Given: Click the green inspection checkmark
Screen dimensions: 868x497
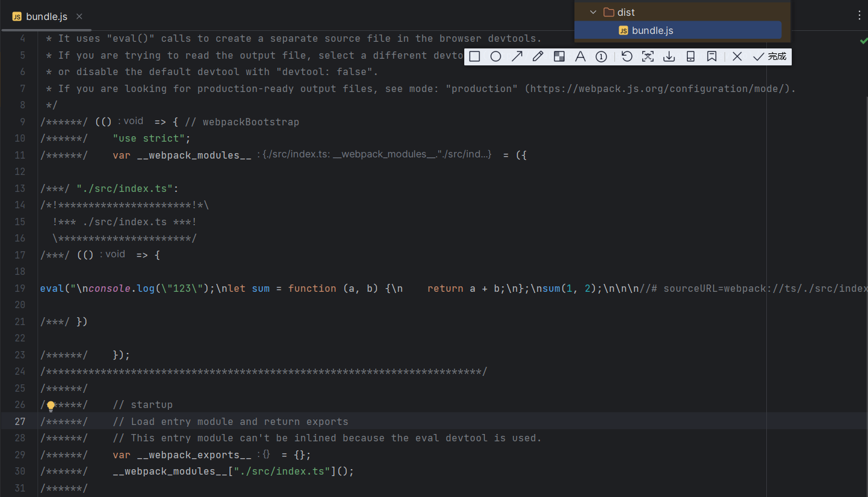Looking at the screenshot, I should [863, 41].
